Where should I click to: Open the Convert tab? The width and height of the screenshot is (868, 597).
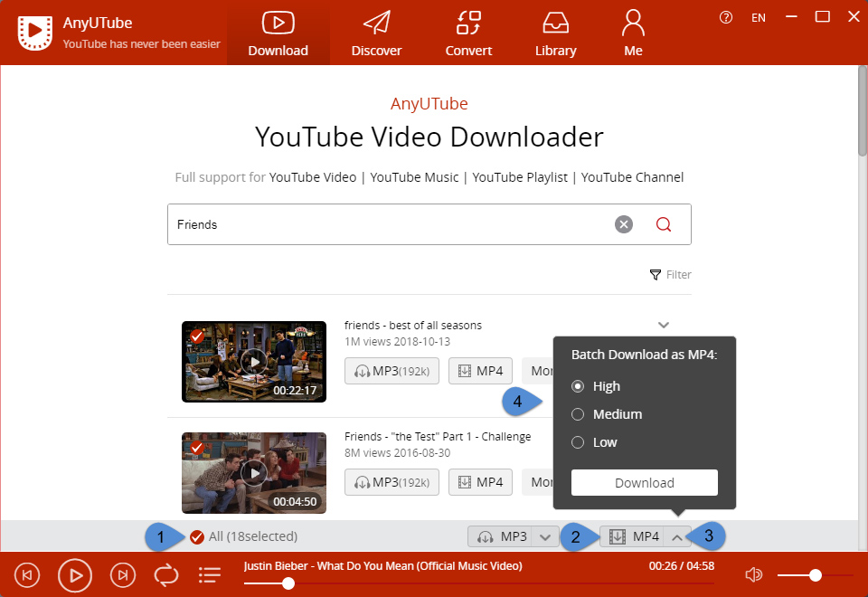pyautogui.click(x=468, y=33)
